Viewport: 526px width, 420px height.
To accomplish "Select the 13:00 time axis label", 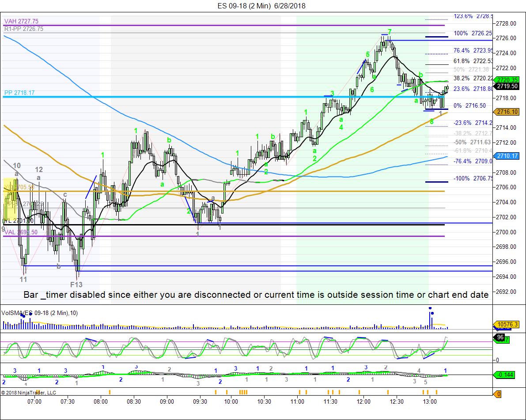I will tap(429, 401).
